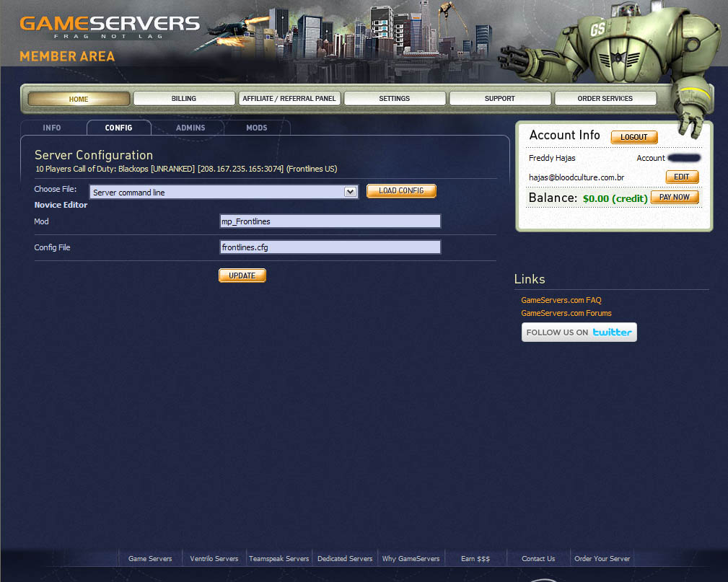Click the server details line with IP address
The image size is (728, 582).
(x=187, y=169)
